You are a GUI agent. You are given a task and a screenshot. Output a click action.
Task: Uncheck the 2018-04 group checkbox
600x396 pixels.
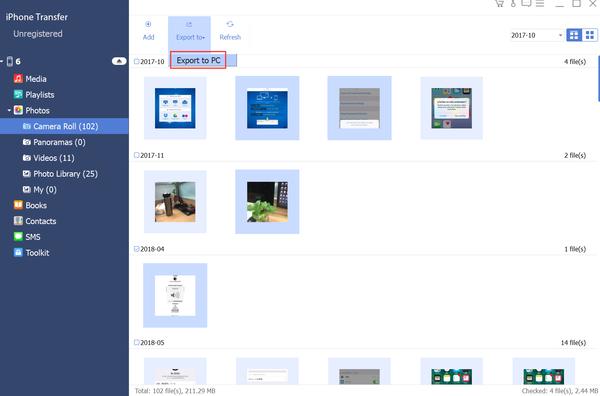click(x=137, y=249)
